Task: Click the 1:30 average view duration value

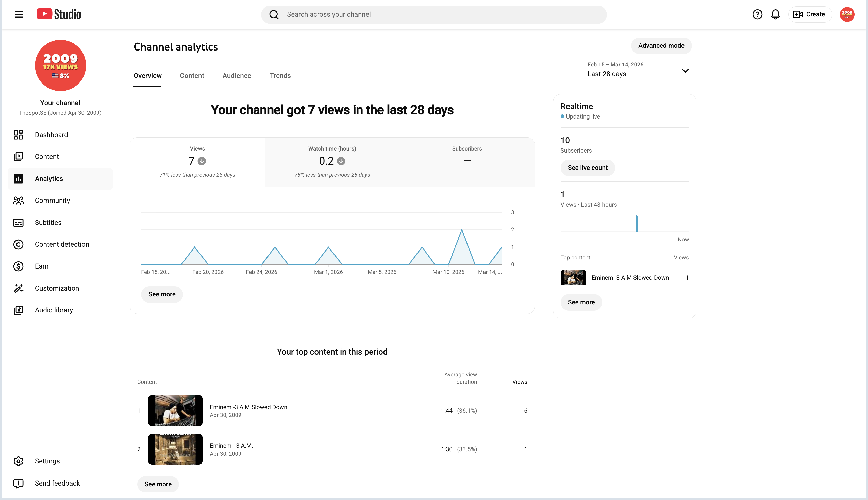Action: tap(447, 449)
